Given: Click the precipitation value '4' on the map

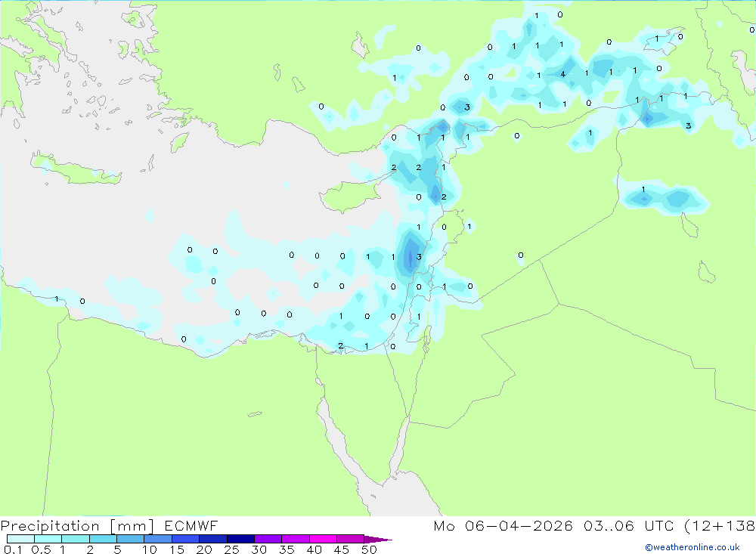Looking at the screenshot, I should [x=562, y=74].
